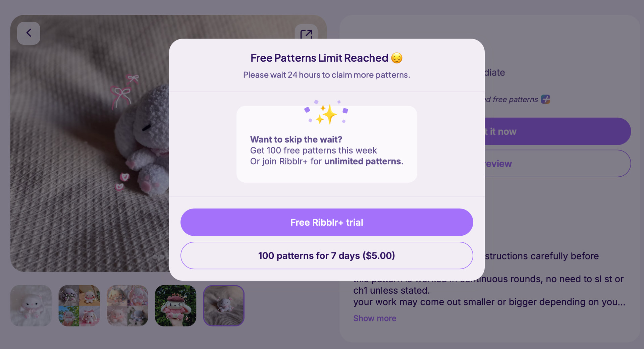Select the outdoor bunny with pink hat thumbnail
This screenshot has width=644, height=349.
(x=175, y=305)
